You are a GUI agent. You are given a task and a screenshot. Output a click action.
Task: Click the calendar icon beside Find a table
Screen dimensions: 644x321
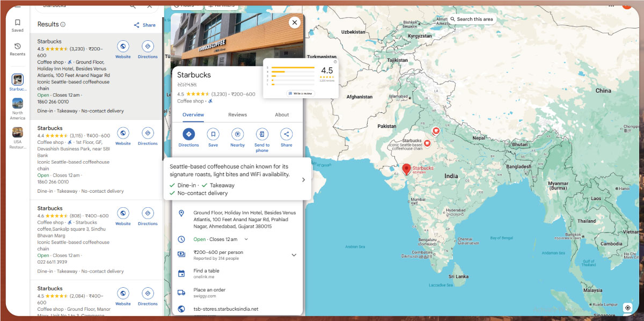181,274
